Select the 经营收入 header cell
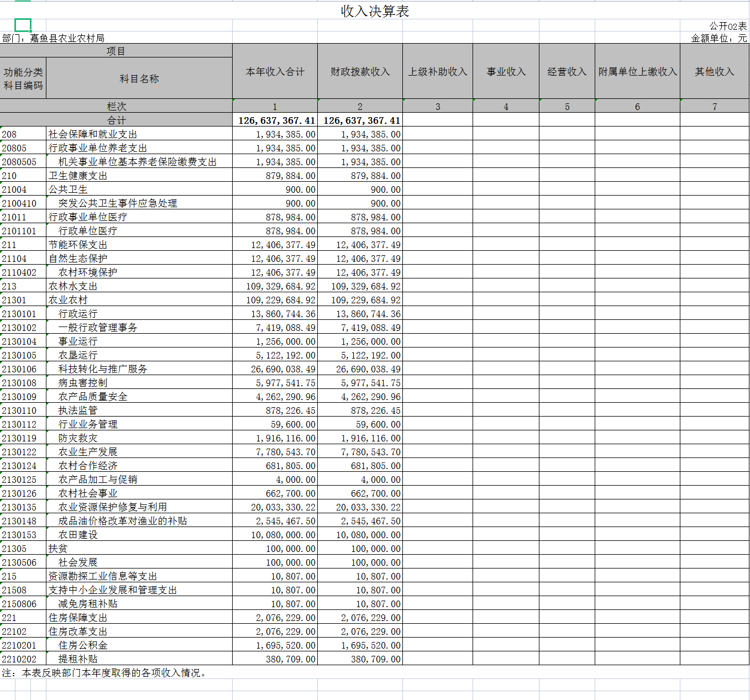 tap(567, 72)
